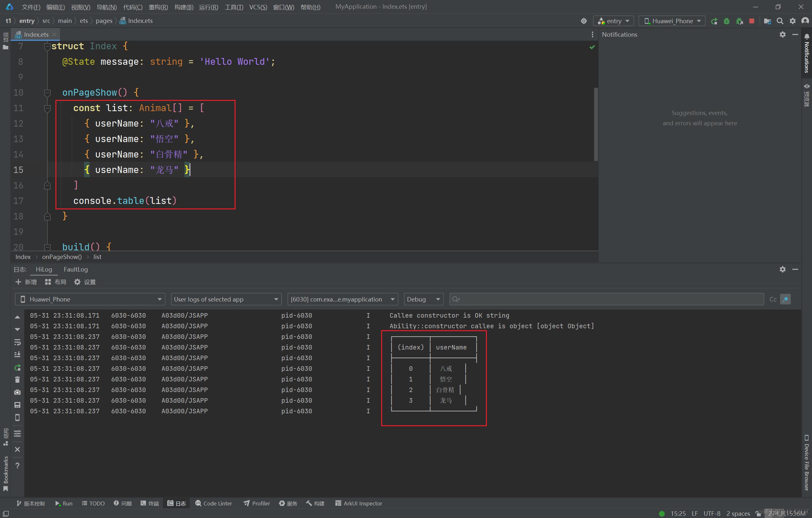
Task: Clear the log with trash icon
Action: 17,379
